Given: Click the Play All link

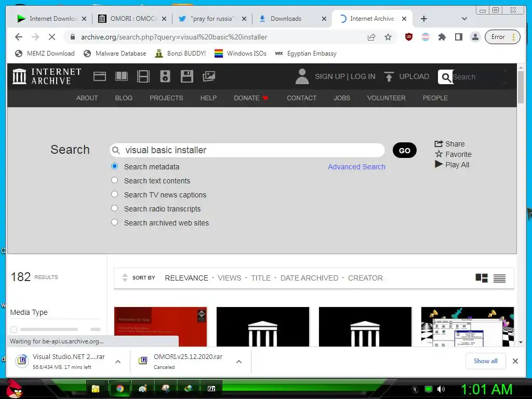Looking at the screenshot, I should pyautogui.click(x=453, y=165).
